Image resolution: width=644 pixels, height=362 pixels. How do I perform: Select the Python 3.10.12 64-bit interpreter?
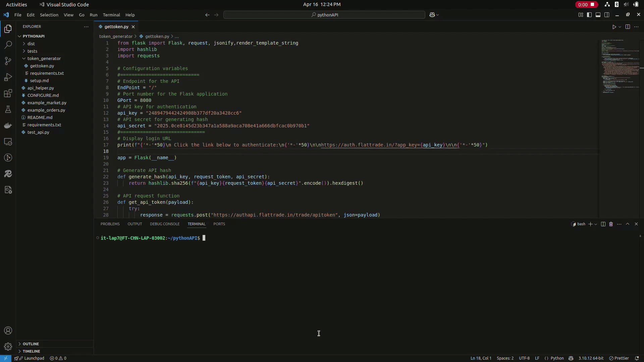(591, 358)
